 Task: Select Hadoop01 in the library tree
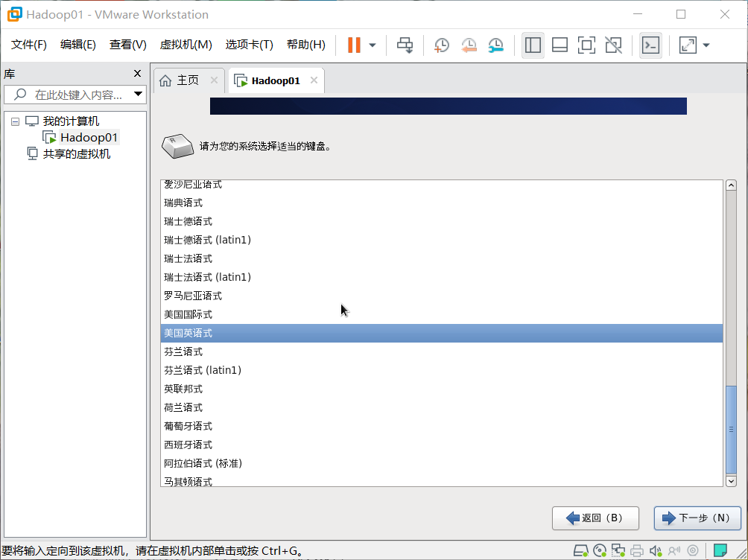coord(89,138)
